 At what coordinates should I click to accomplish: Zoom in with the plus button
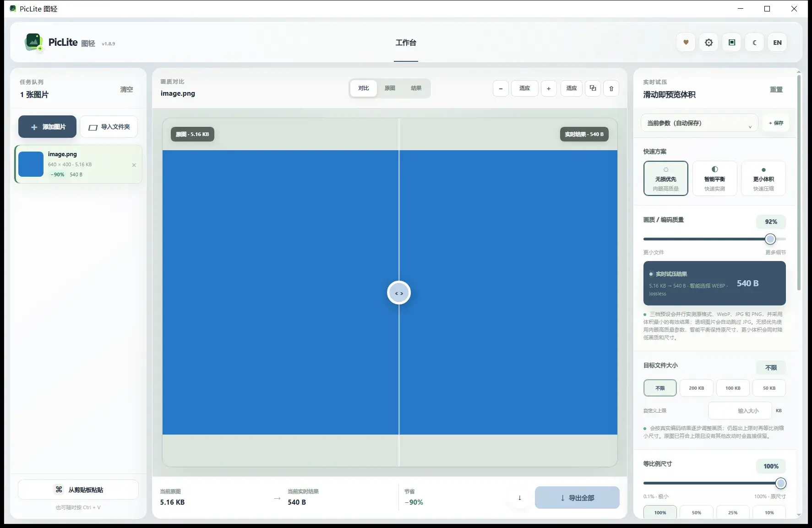(x=549, y=88)
